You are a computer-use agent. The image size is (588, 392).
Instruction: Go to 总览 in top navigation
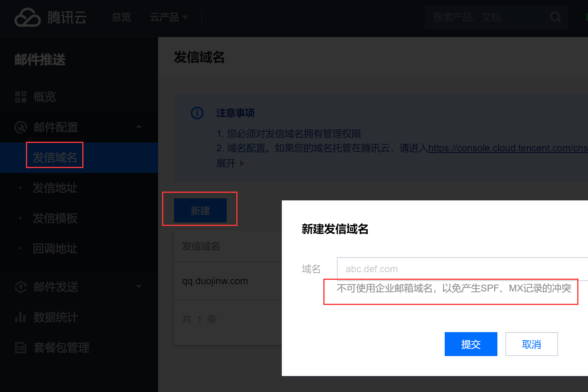pyautogui.click(x=121, y=17)
